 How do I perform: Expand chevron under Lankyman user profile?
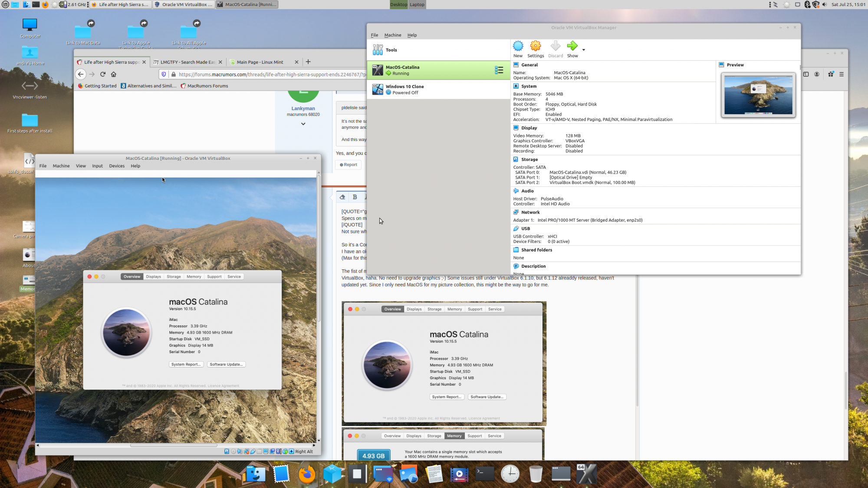(x=303, y=124)
